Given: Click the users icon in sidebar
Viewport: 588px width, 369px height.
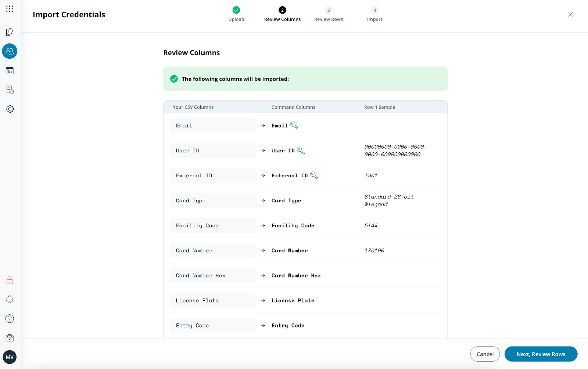Looking at the screenshot, I should [x=10, y=51].
